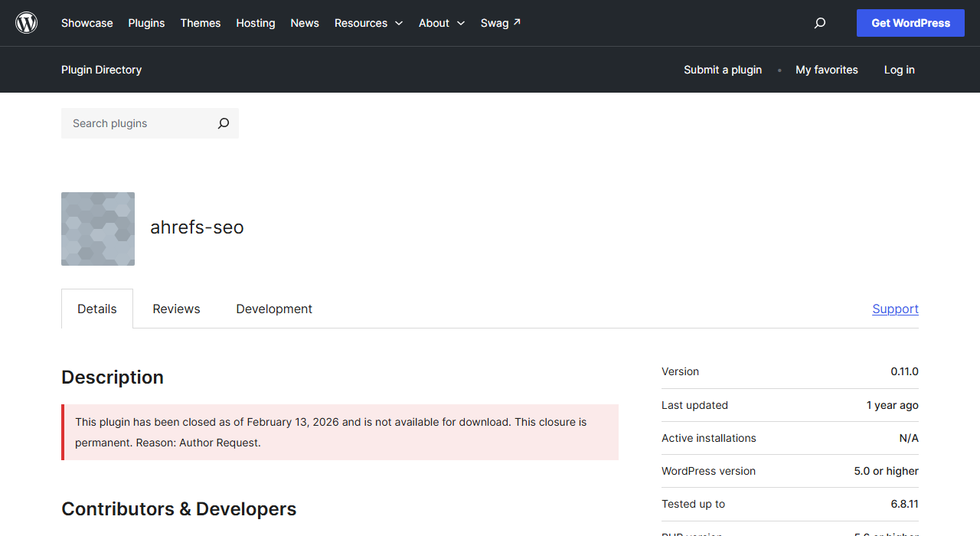Select the Details tab
This screenshot has width=980, height=536.
click(x=97, y=309)
